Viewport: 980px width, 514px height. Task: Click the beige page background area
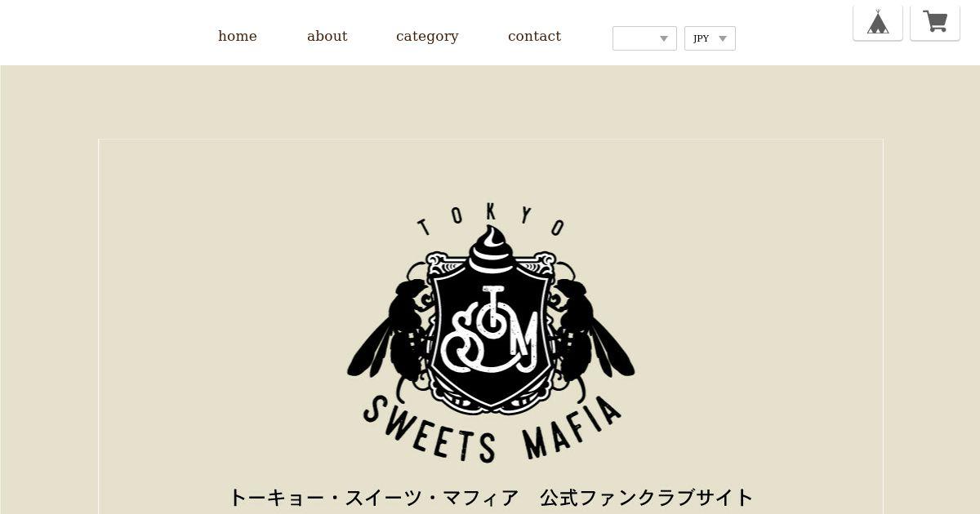click(x=49, y=286)
